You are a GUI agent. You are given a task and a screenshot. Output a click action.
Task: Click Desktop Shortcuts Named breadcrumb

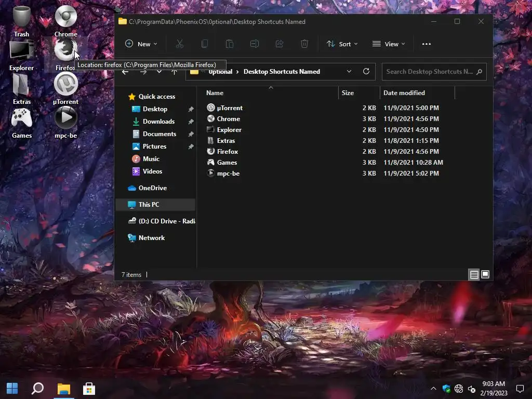[x=282, y=72]
